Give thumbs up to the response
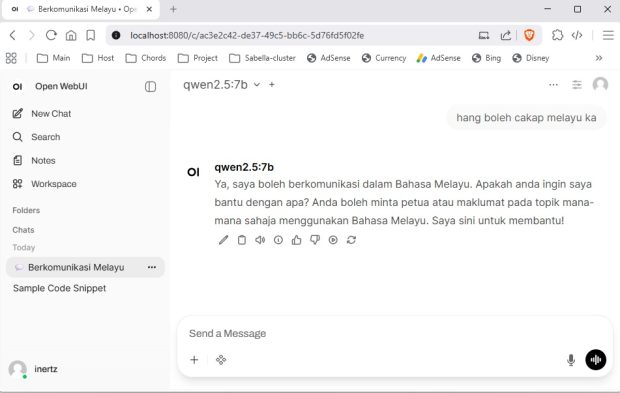Image resolution: width=620 pixels, height=393 pixels. (297, 240)
